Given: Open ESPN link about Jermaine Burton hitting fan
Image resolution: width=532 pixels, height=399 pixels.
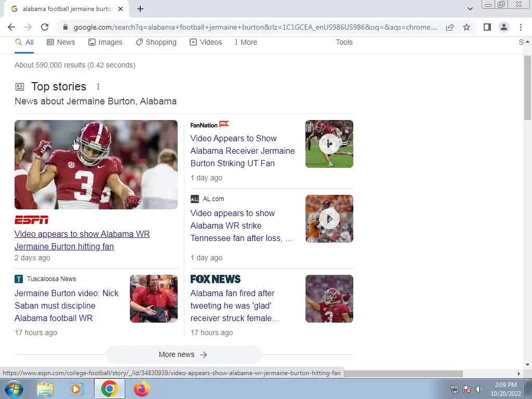Looking at the screenshot, I should pyautogui.click(x=82, y=240).
